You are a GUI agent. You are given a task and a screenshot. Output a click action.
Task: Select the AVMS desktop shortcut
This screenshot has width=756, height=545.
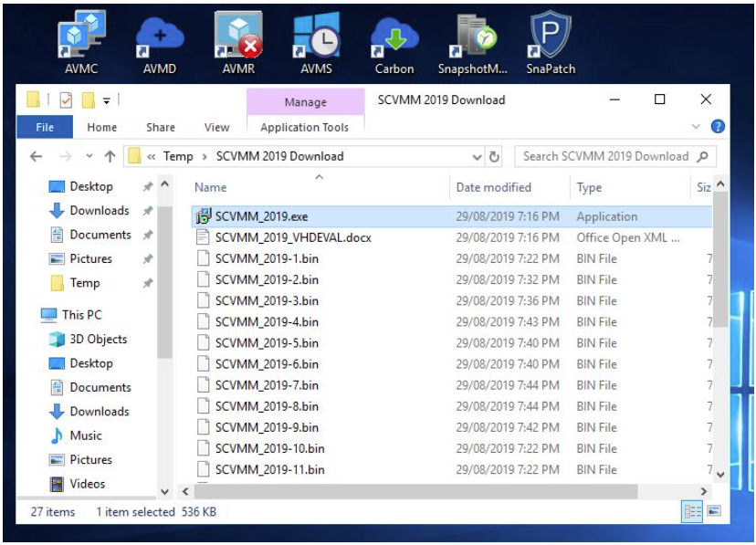point(316,44)
